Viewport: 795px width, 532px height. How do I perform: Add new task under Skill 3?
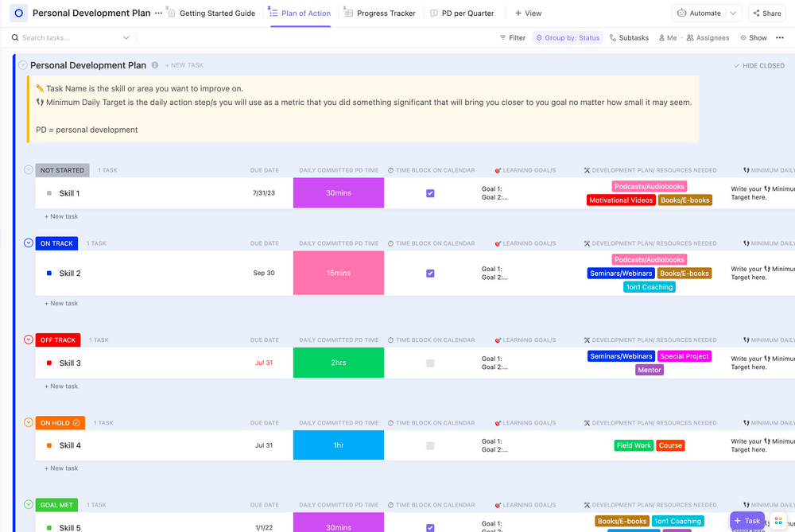(x=61, y=386)
